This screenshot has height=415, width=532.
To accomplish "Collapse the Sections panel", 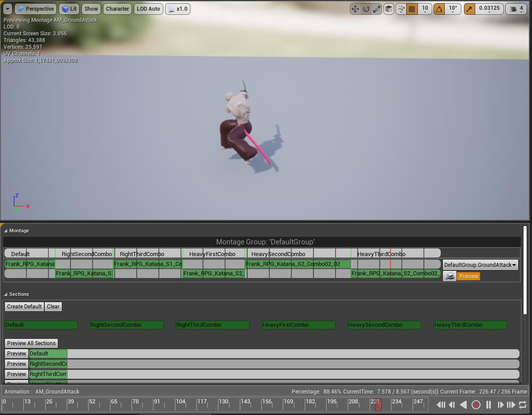I will pos(5,295).
